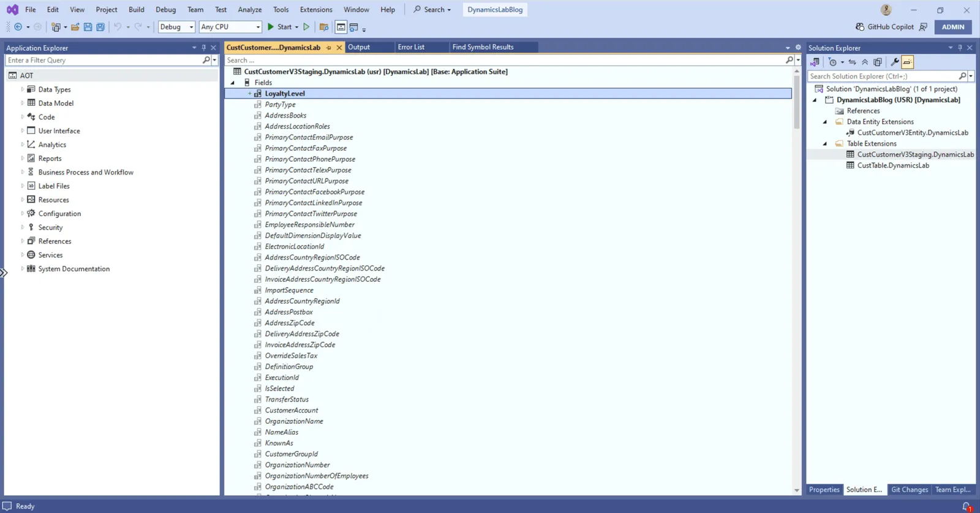
Task: Collapse the Data Entity Extensions folder
Action: click(x=825, y=122)
